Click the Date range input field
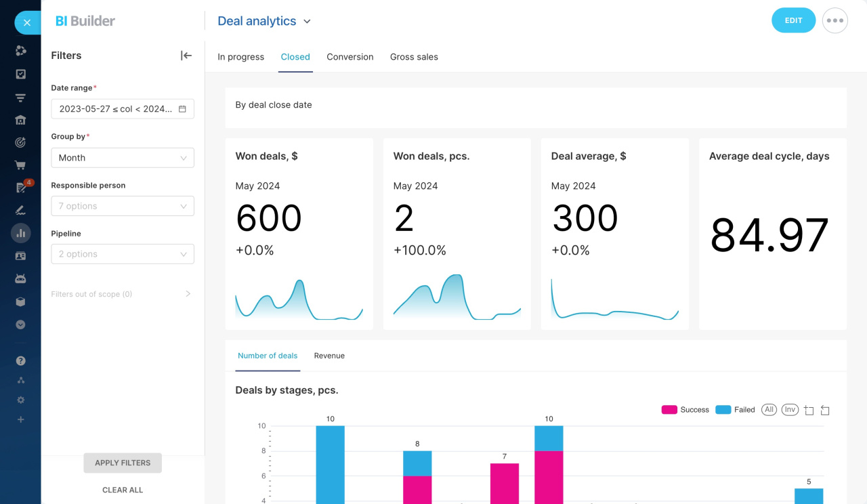Screen dimensions: 867x504 pos(123,109)
